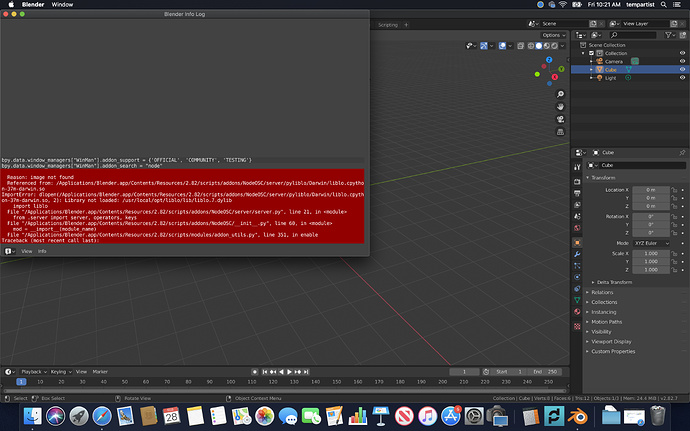690x431 pixels.
Task: Open the Playback menu in timeline
Action: pos(33,372)
